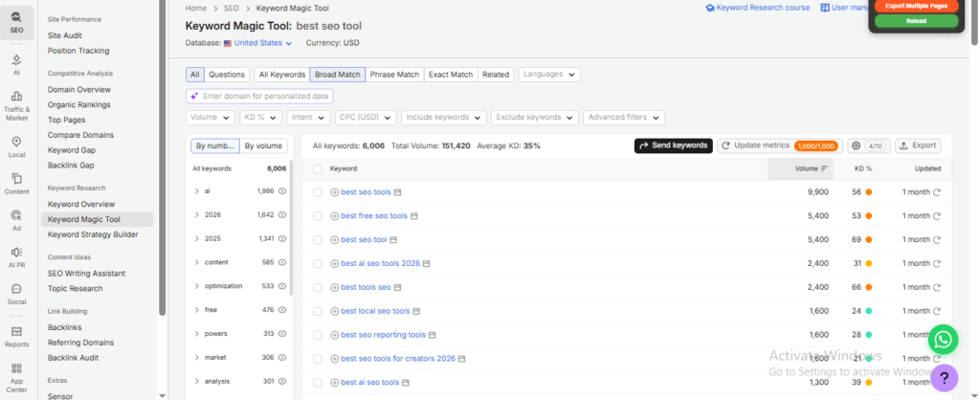
Task: Expand the optimization keyword group
Action: [x=197, y=285]
